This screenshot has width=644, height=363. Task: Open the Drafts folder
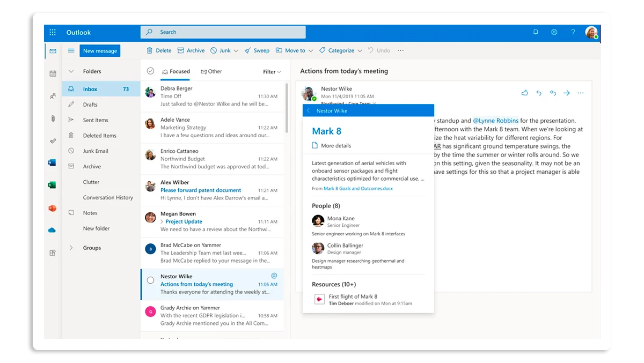tap(101, 105)
